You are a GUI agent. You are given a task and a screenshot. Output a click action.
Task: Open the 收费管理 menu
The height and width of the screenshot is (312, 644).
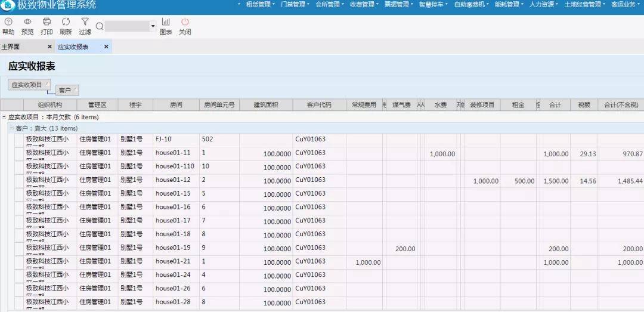click(364, 5)
